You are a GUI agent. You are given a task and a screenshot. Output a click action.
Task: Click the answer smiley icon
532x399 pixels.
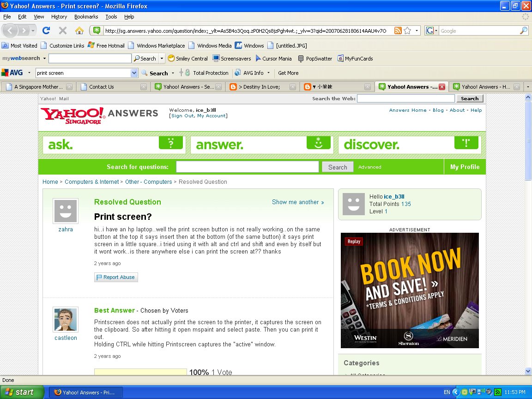tap(318, 143)
